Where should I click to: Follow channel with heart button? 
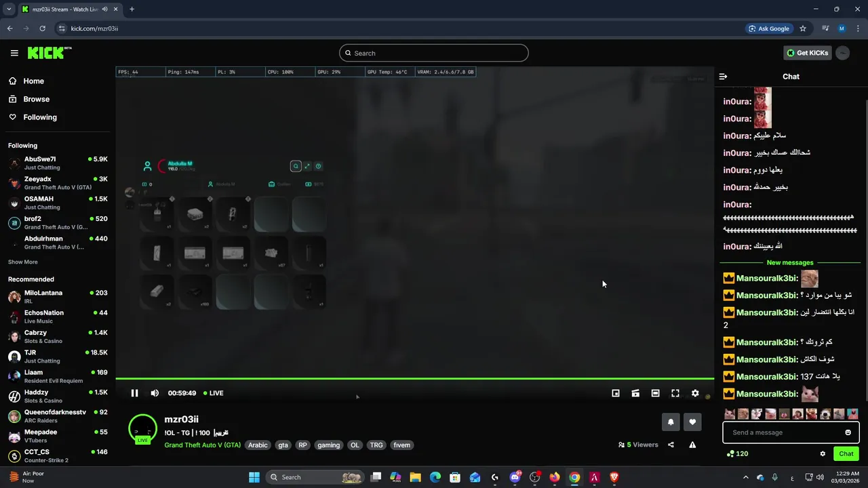pos(692,422)
